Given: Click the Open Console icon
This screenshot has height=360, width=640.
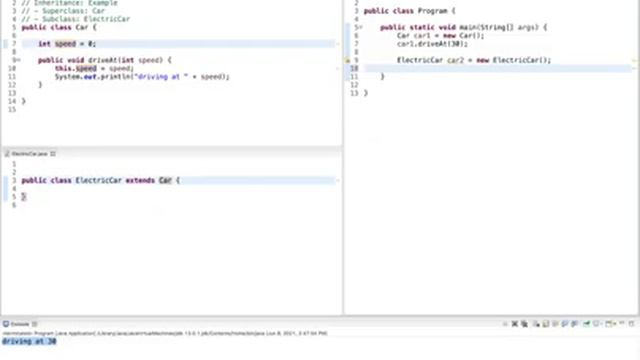Looking at the screenshot, I should click(609, 324).
